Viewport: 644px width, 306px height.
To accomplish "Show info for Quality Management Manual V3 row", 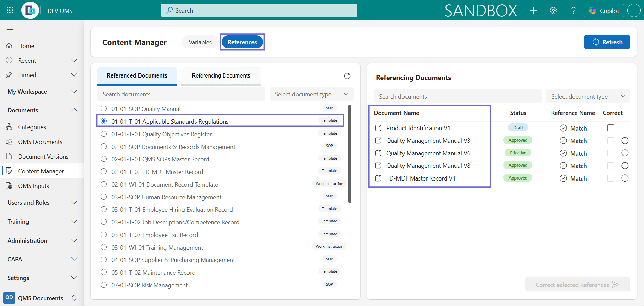I will (625, 141).
